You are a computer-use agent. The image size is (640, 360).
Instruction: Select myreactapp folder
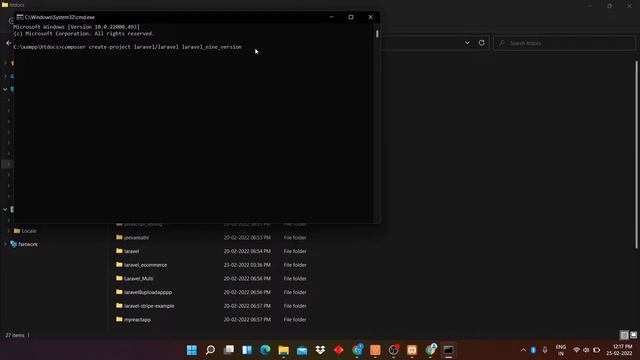coord(138,320)
